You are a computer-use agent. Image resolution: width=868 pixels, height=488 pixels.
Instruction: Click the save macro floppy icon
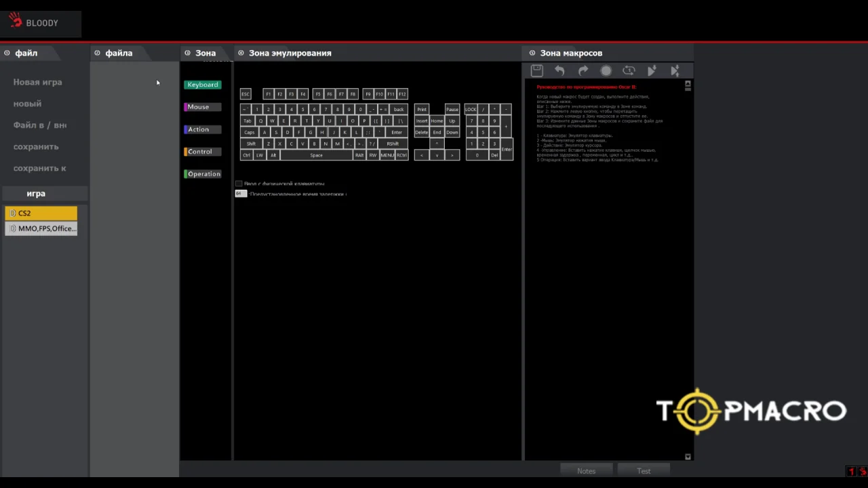[536, 70]
